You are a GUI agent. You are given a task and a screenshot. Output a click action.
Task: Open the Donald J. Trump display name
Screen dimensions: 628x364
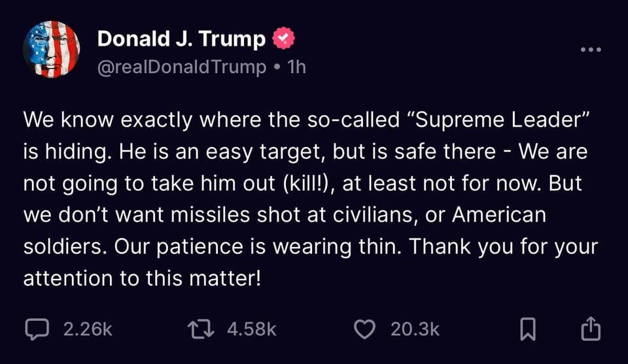[181, 39]
